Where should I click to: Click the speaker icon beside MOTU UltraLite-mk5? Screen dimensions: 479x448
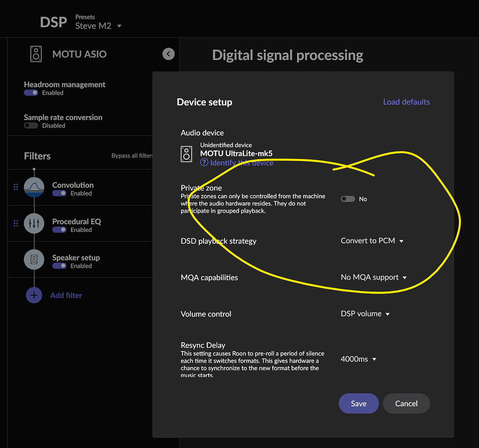[186, 154]
